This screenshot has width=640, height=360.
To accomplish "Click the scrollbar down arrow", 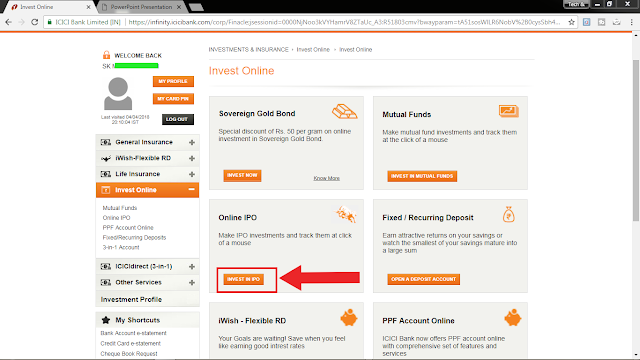I will [x=636, y=354].
